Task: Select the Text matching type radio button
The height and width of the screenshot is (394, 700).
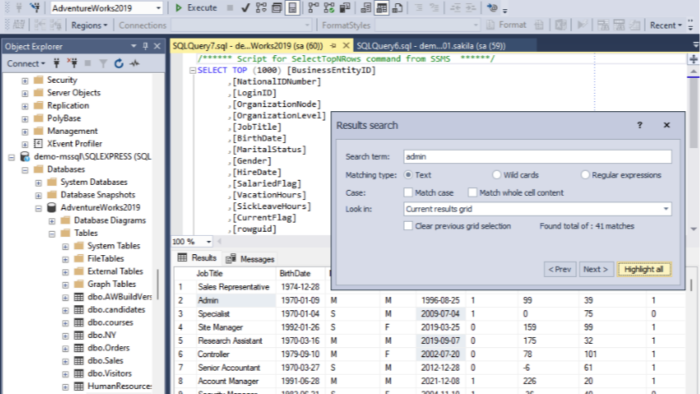Action: click(x=408, y=175)
